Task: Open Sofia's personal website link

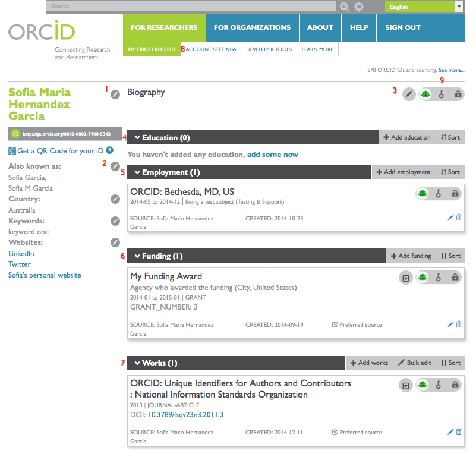Action: [x=45, y=275]
